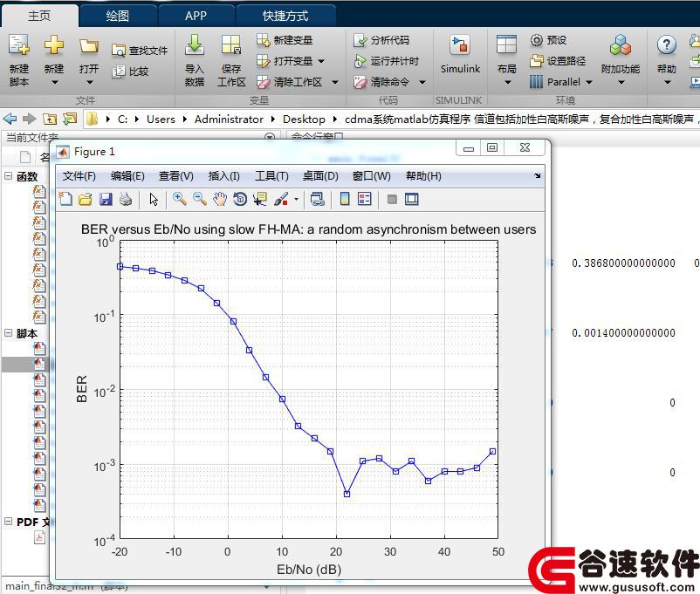Open 预设 (Preferences)
The height and width of the screenshot is (594, 700).
[x=549, y=40]
